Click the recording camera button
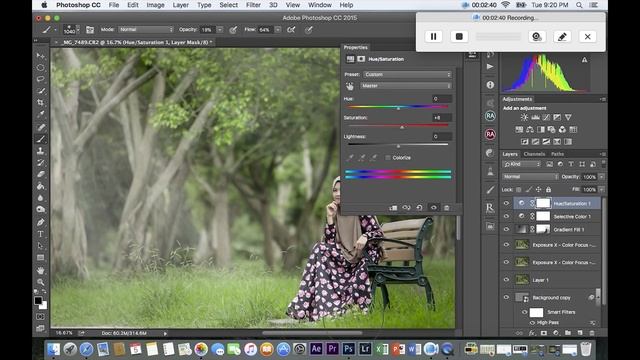Viewport: 640px width, 360px height. coord(537,37)
